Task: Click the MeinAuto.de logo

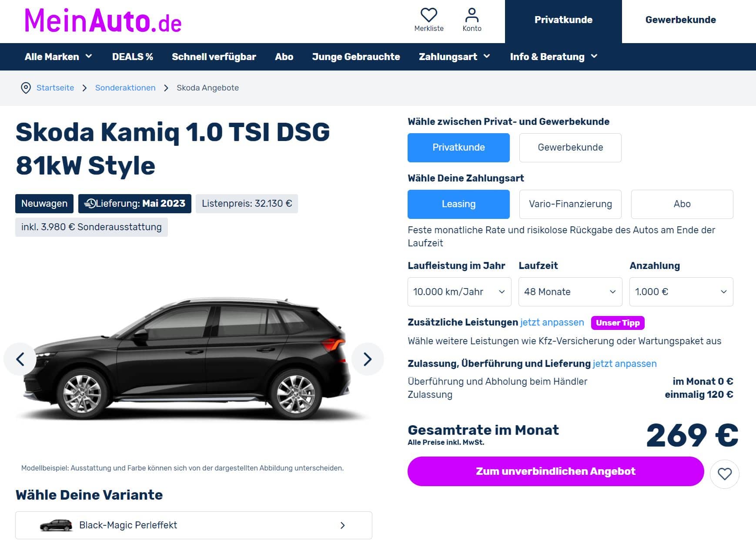Action: click(x=103, y=21)
